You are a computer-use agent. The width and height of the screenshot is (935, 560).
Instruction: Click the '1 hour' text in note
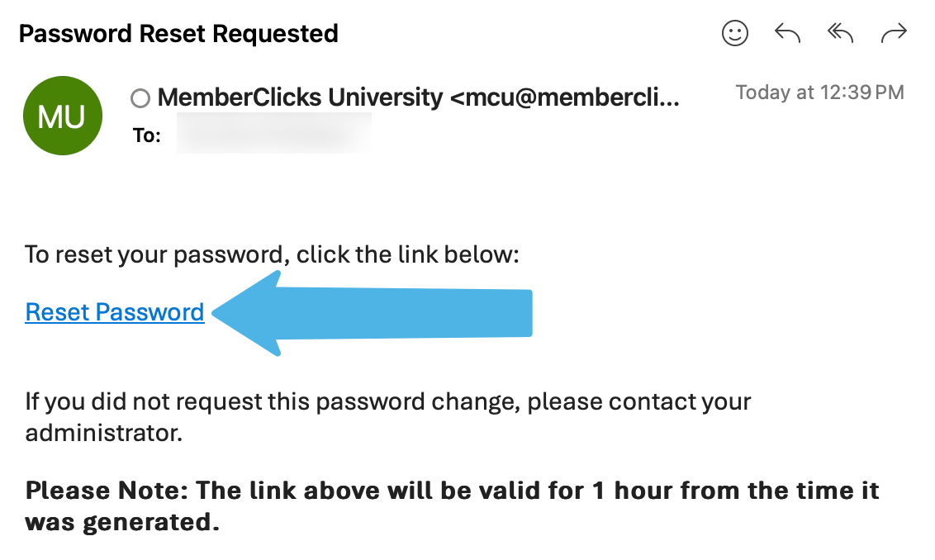[x=632, y=491]
